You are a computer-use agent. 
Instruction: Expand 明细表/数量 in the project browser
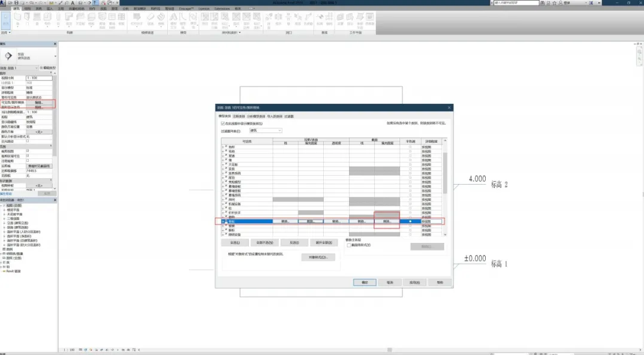click(2, 254)
